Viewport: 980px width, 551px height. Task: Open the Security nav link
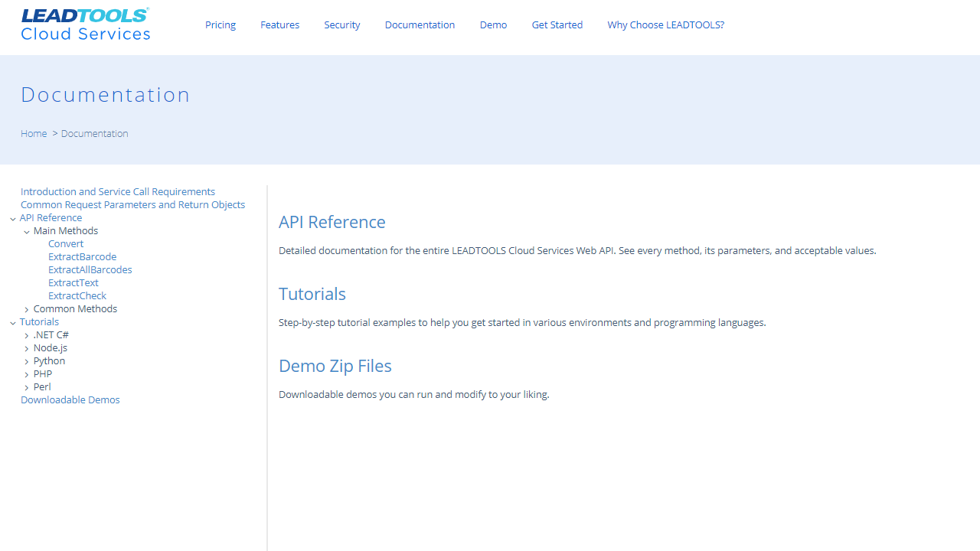coord(342,24)
